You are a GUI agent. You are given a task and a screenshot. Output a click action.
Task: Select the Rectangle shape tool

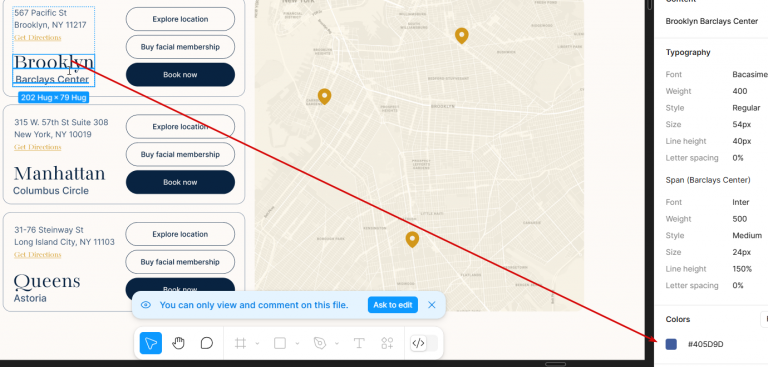[x=280, y=343]
